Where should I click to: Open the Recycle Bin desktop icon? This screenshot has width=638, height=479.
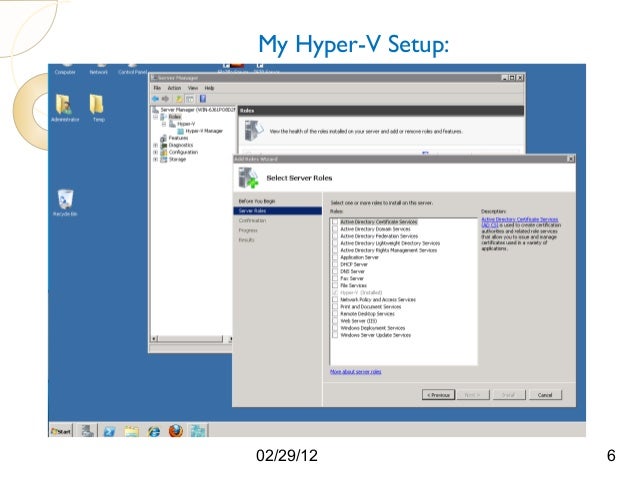coord(65,203)
